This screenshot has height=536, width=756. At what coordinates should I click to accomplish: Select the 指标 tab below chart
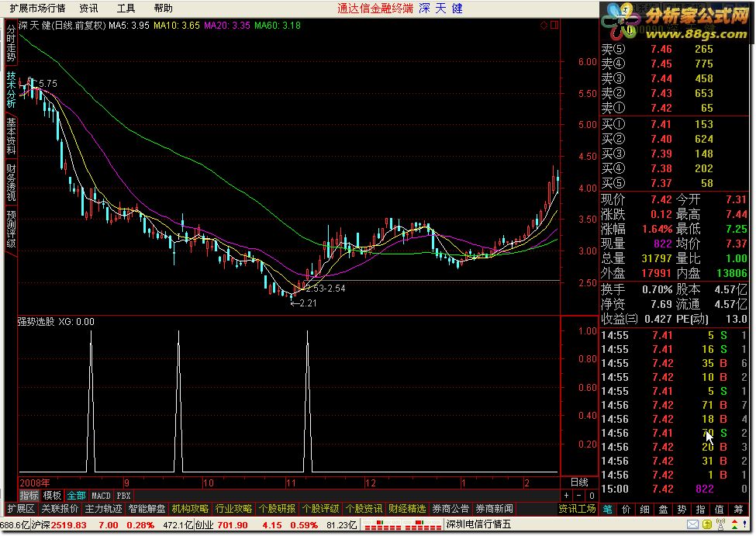coord(29,496)
